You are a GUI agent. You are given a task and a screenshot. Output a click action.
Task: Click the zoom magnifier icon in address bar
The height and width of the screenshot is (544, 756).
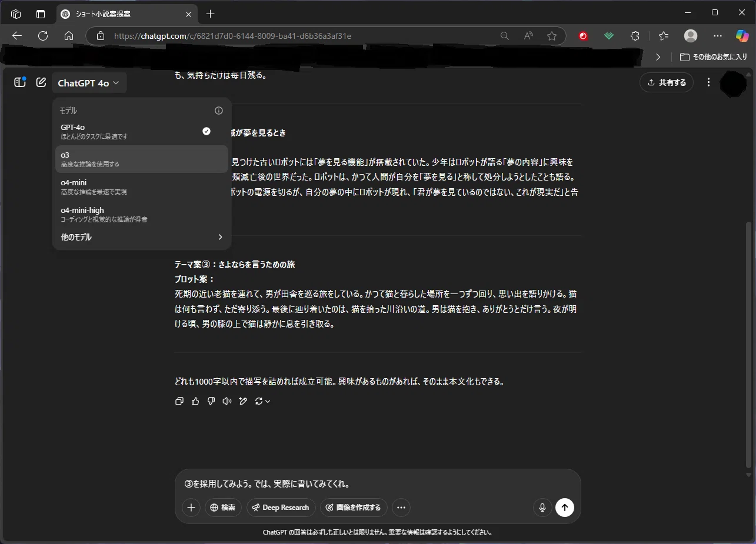tap(505, 36)
